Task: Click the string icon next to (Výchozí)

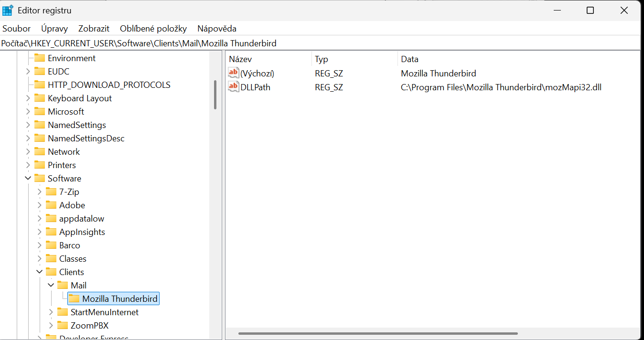Action: (x=233, y=73)
